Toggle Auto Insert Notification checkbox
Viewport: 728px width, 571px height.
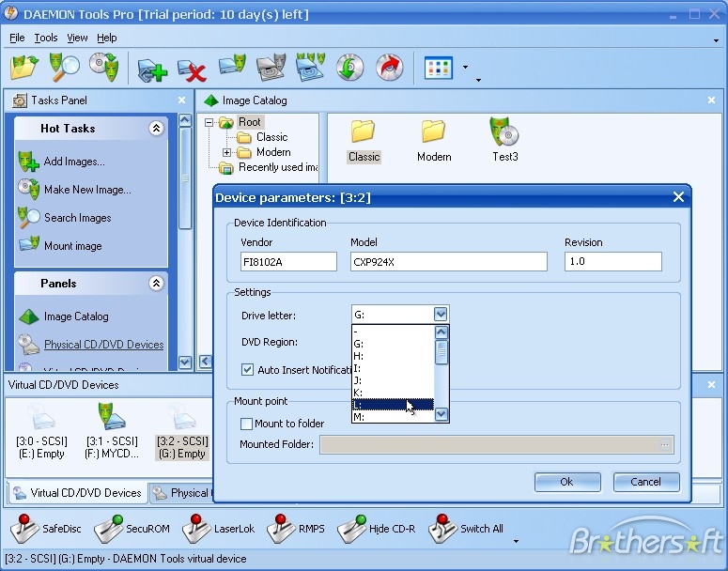click(x=247, y=370)
